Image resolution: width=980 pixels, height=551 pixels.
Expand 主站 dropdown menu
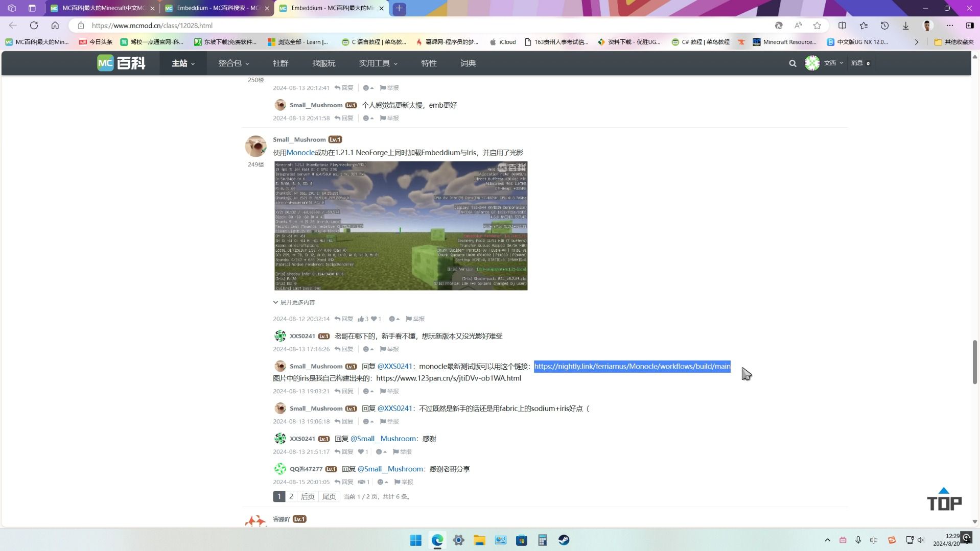tap(183, 63)
